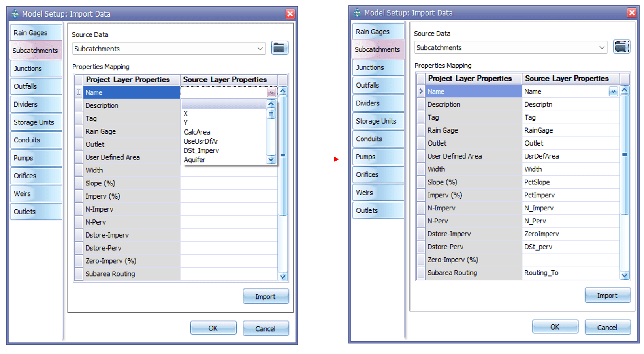Click Import button in right window
This screenshot has width=644, height=354.
(x=607, y=295)
